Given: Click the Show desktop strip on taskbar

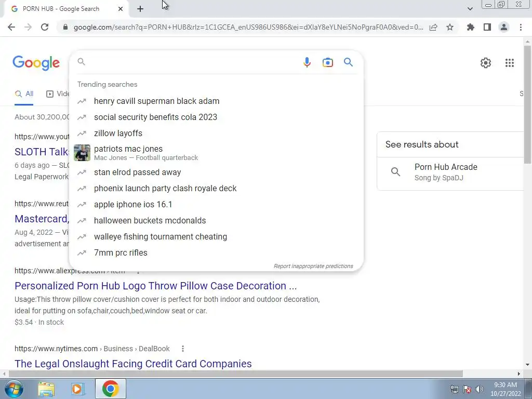Looking at the screenshot, I should (528, 389).
